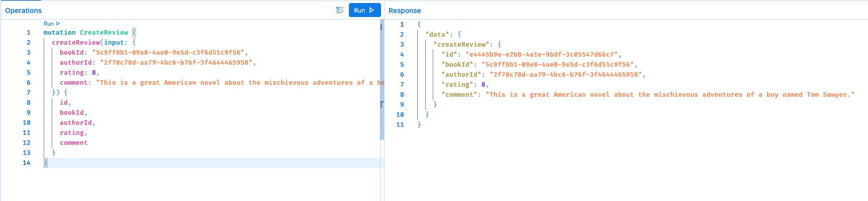Click the bookId value in the operation editor
Viewport: 868px width, 201px height.
click(x=168, y=53)
